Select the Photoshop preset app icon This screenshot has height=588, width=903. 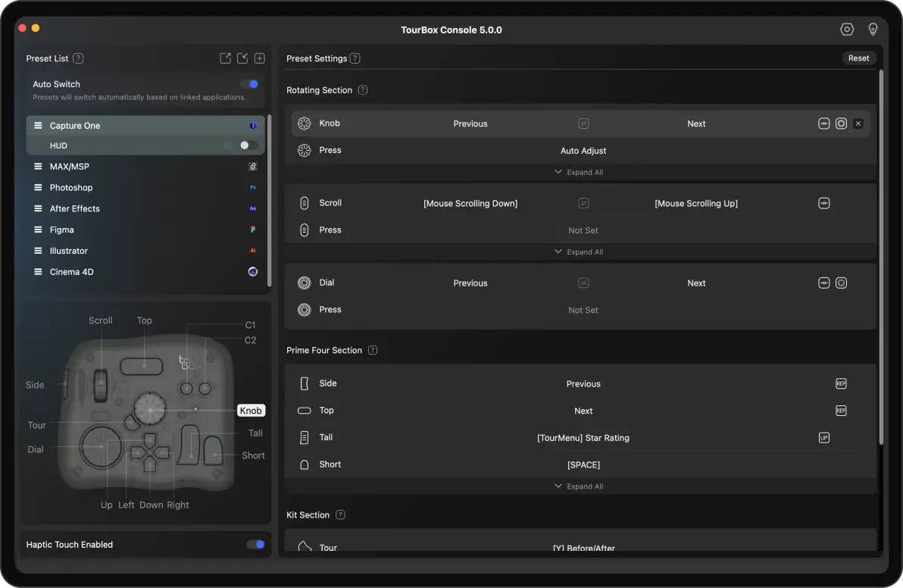(x=254, y=187)
